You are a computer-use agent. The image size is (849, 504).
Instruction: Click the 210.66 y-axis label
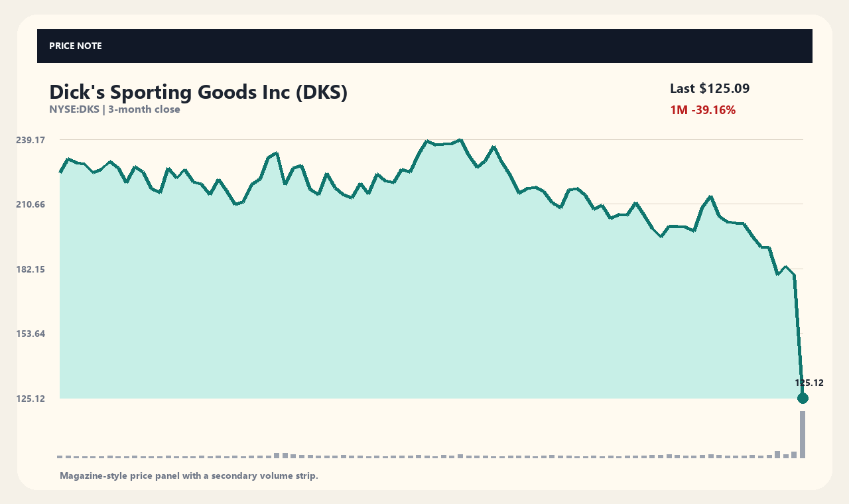(x=31, y=204)
